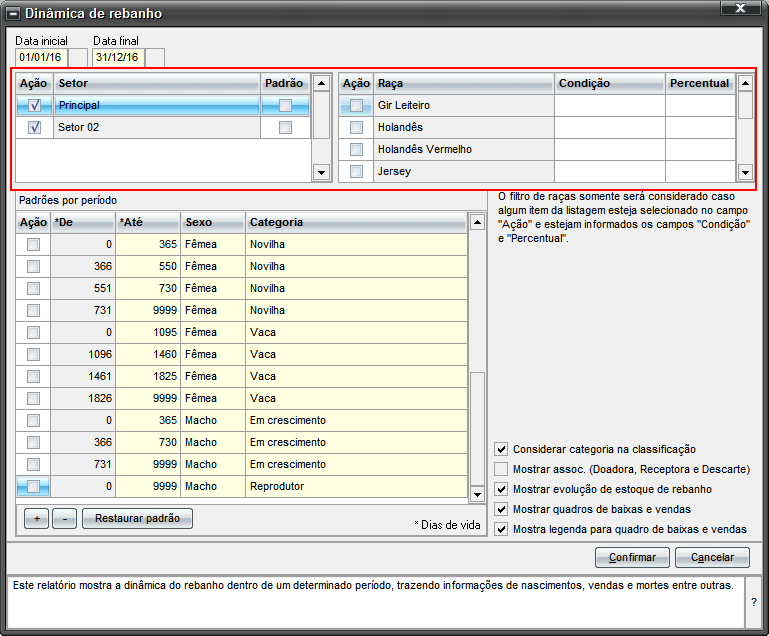769x636 pixels.
Task: Toggle Padrão checkbox for Principal
Action: (285, 105)
